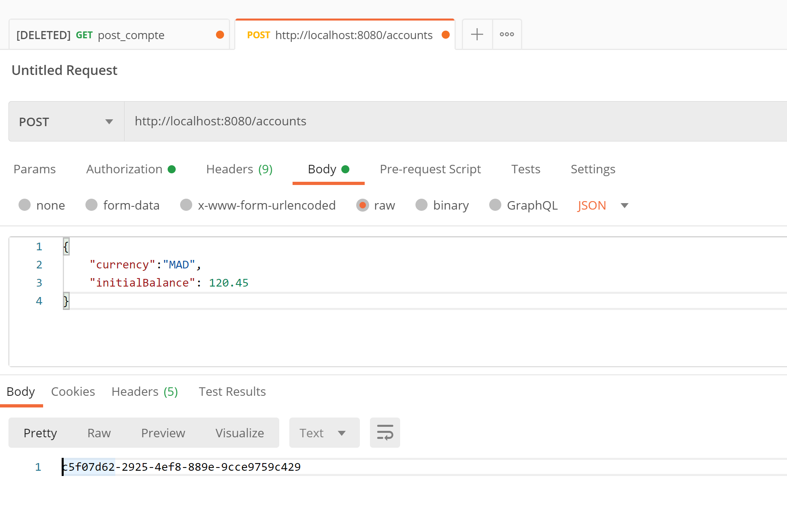
Task: Open the Text response format dropdown
Action: [x=324, y=433]
